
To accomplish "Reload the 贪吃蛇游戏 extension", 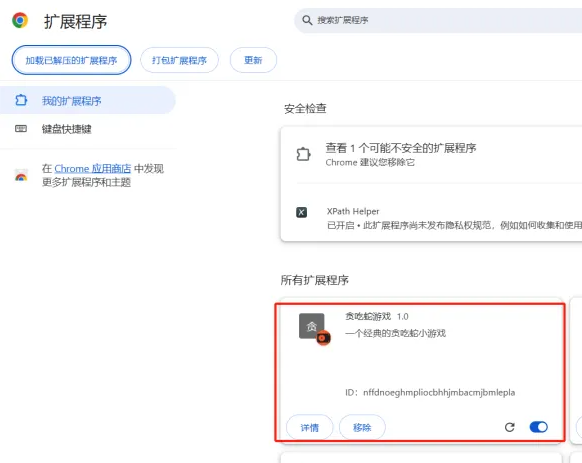I will tap(510, 427).
